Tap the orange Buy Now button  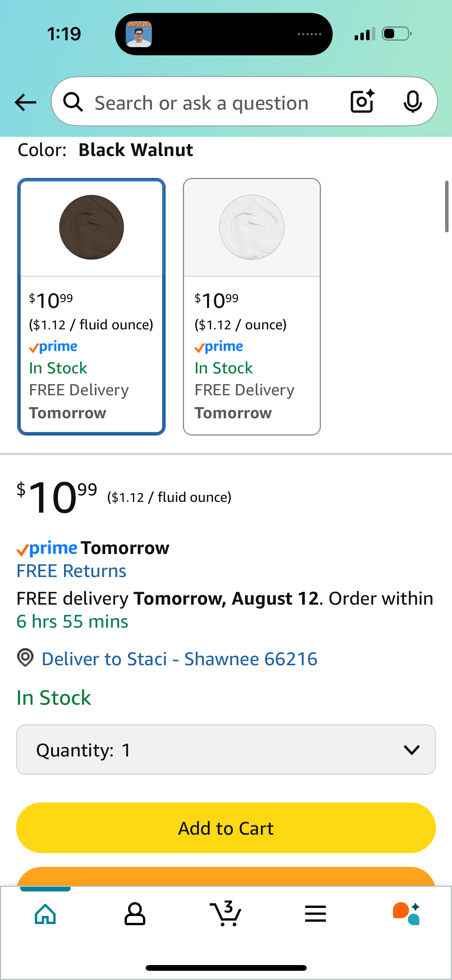pyautogui.click(x=226, y=876)
